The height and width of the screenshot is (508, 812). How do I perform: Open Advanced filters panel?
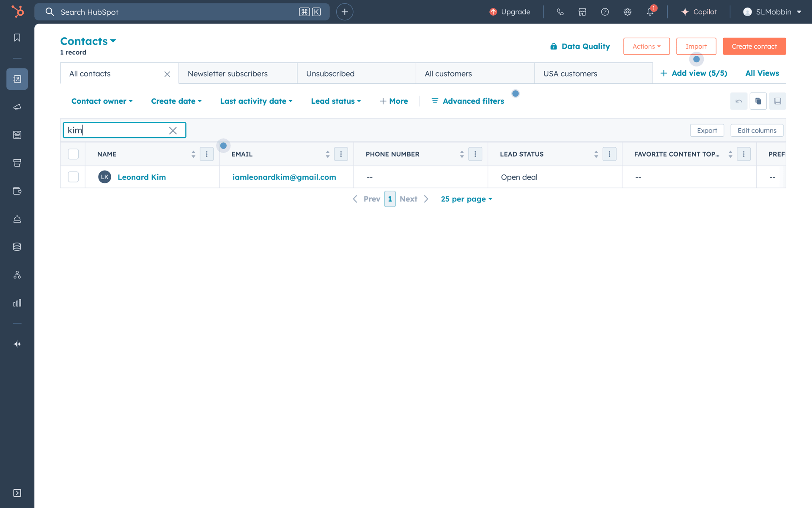tap(468, 101)
